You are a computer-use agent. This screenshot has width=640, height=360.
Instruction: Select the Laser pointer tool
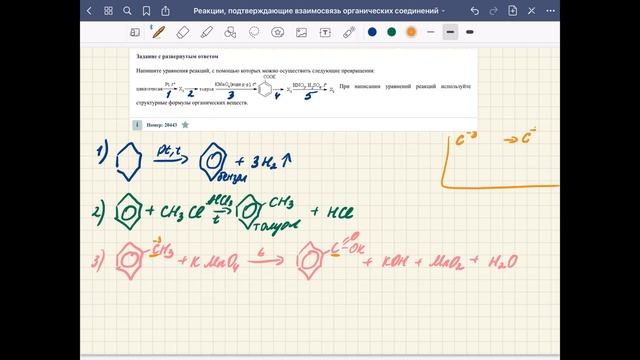(349, 32)
